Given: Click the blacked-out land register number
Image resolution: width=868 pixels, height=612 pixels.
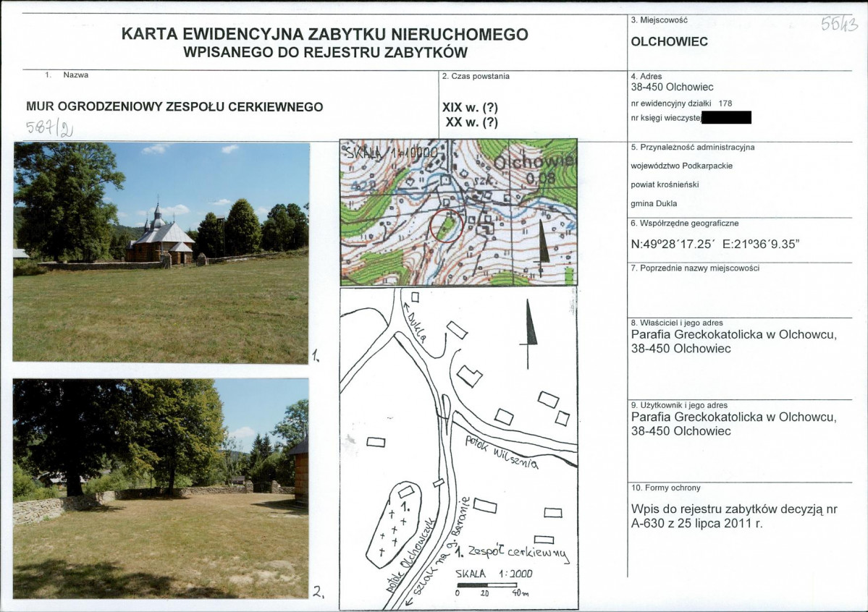Looking at the screenshot, I should click(x=726, y=117).
